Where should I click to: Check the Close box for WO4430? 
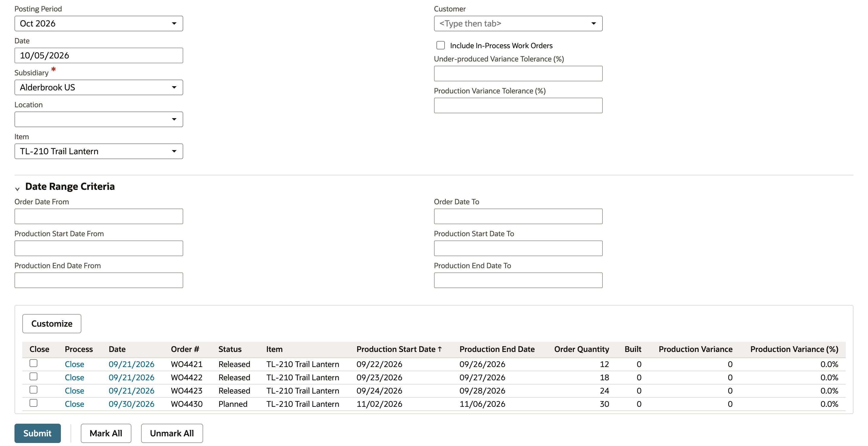tap(33, 403)
